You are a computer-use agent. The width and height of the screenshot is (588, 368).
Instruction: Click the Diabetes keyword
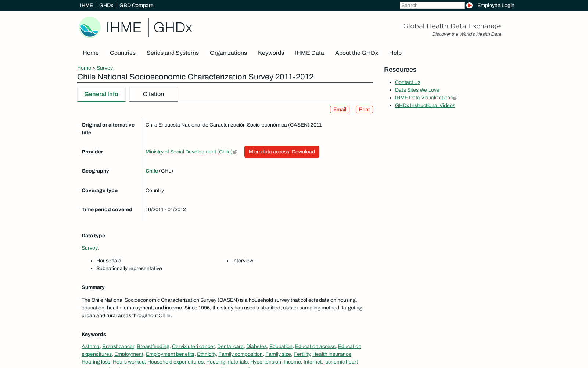[x=257, y=346]
